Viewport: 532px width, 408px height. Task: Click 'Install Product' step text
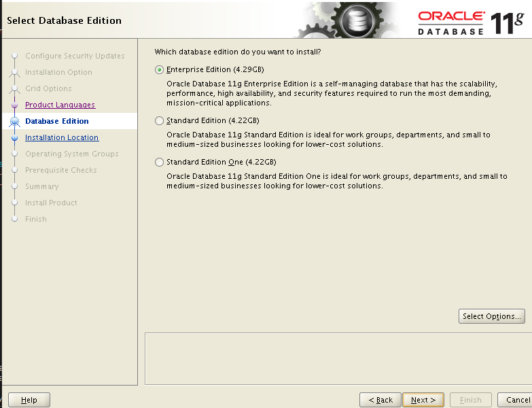coord(51,203)
